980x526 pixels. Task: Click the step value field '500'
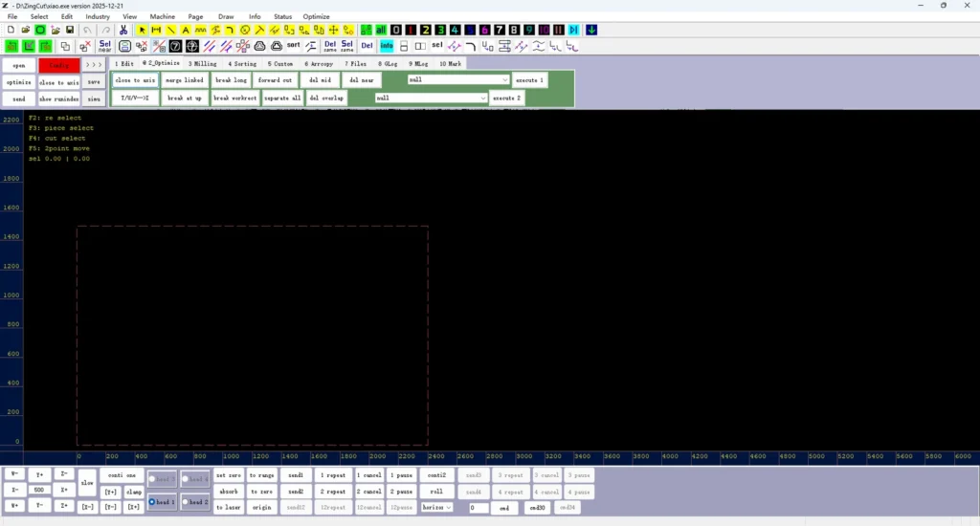39,490
